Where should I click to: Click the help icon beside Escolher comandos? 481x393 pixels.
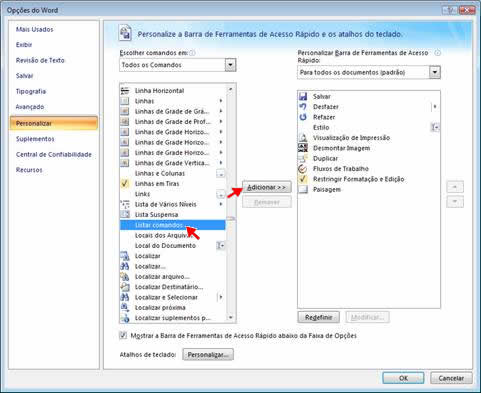192,53
